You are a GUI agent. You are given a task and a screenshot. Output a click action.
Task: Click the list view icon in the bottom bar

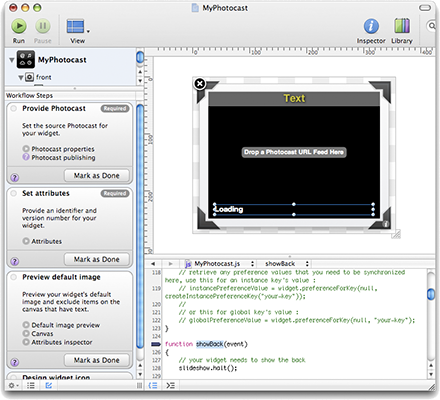31,385
